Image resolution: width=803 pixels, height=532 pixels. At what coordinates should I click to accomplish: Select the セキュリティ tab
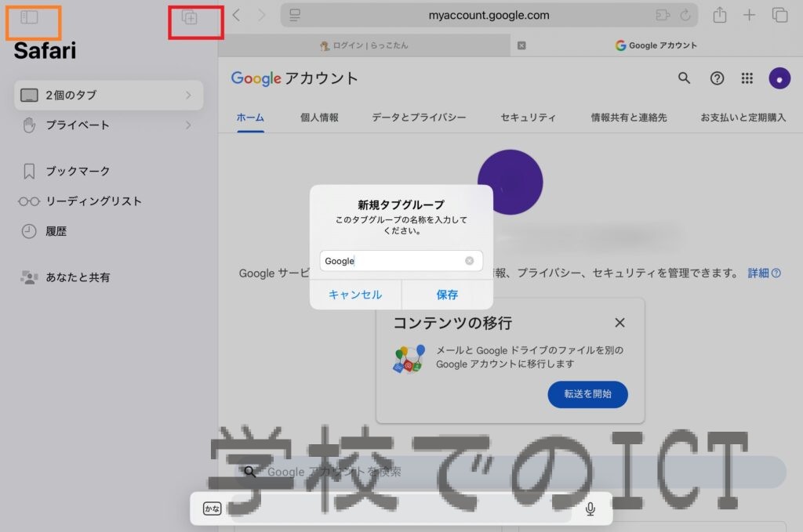click(528, 118)
